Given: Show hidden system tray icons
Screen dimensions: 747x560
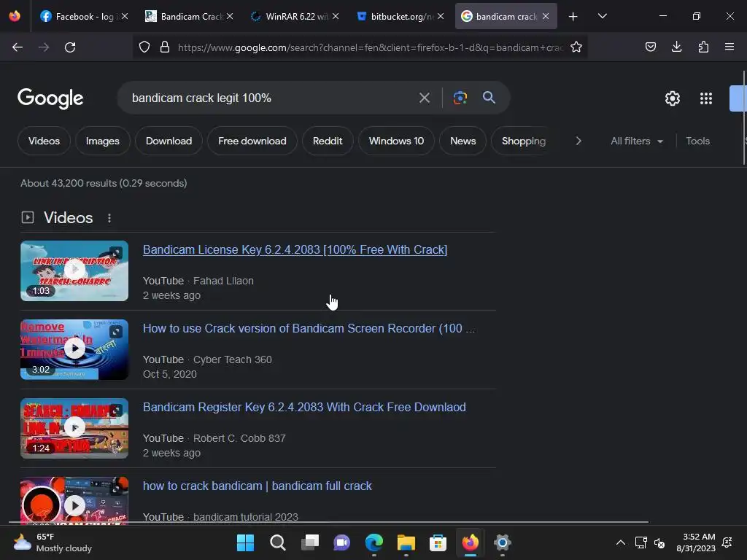Looking at the screenshot, I should (620, 542).
